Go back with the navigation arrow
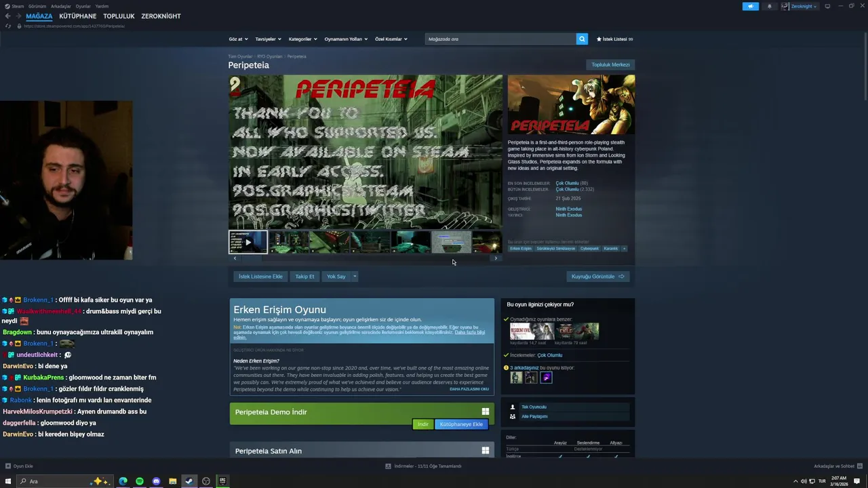 click(7, 16)
